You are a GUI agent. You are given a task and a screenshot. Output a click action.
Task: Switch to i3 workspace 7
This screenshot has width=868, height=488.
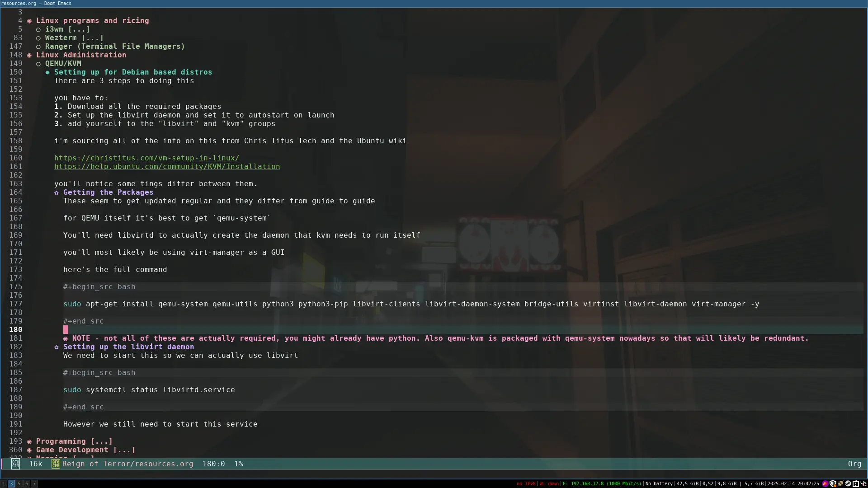point(34,483)
